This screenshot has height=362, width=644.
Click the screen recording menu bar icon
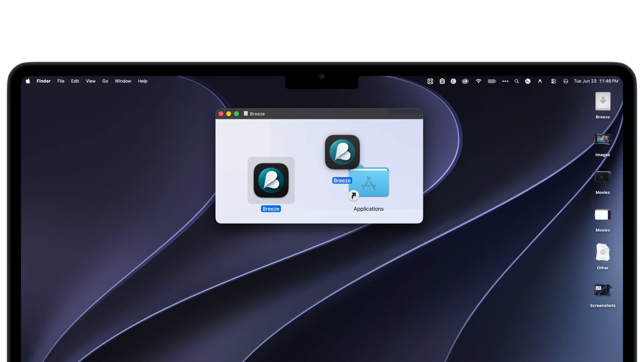(430, 81)
